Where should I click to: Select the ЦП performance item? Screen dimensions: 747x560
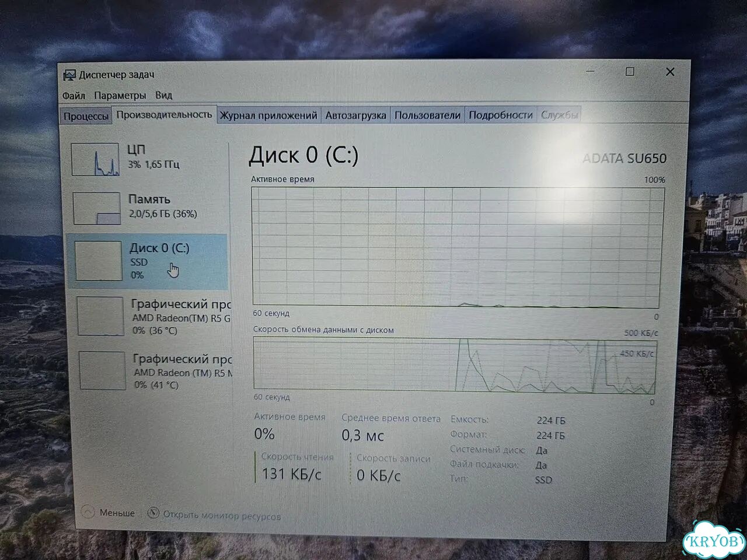[148, 159]
